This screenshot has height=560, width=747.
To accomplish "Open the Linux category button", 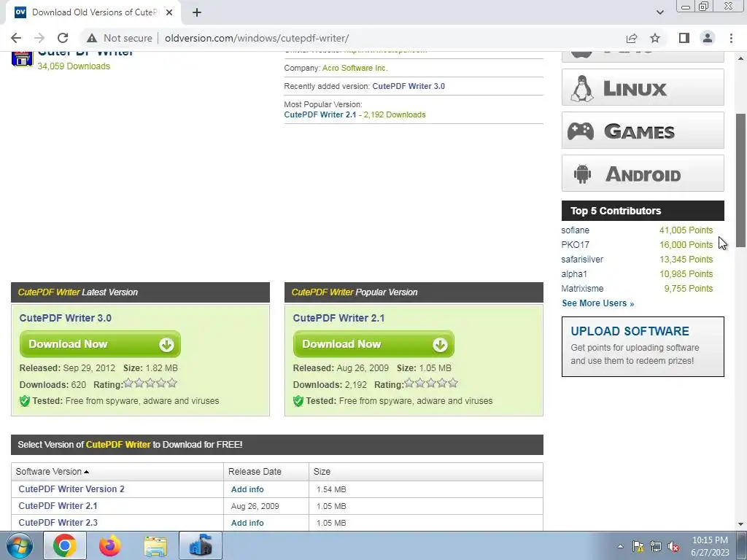I will [643, 87].
